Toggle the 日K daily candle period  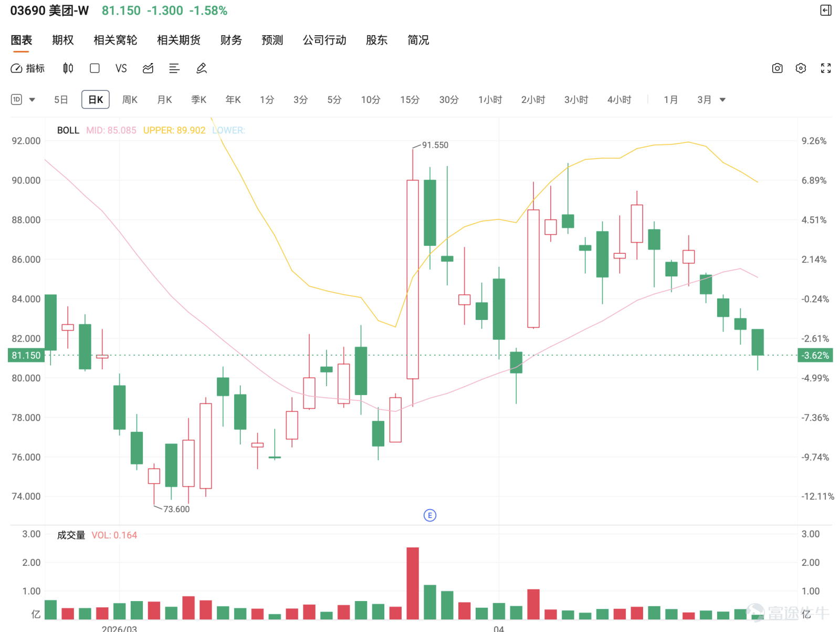96,100
